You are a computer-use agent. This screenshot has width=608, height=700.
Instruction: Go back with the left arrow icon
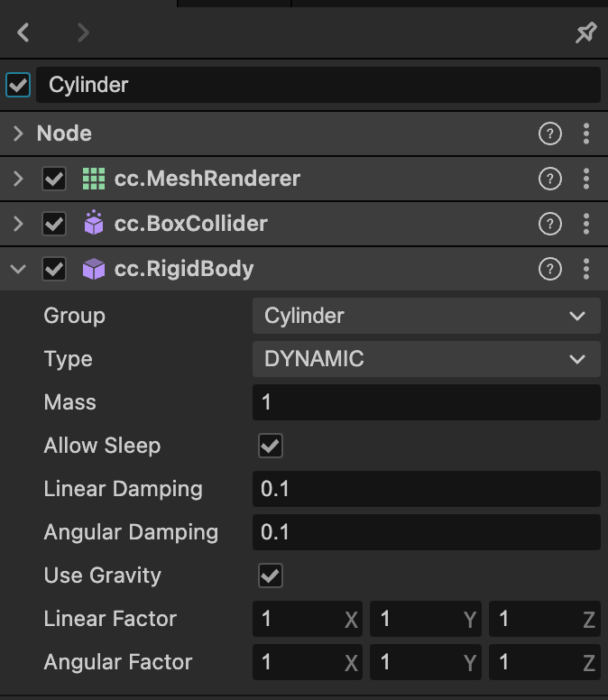(x=24, y=33)
